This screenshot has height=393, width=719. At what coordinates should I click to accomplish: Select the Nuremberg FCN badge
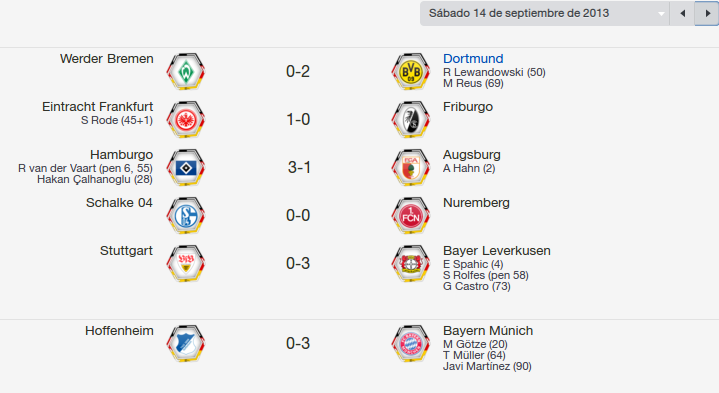(x=411, y=216)
